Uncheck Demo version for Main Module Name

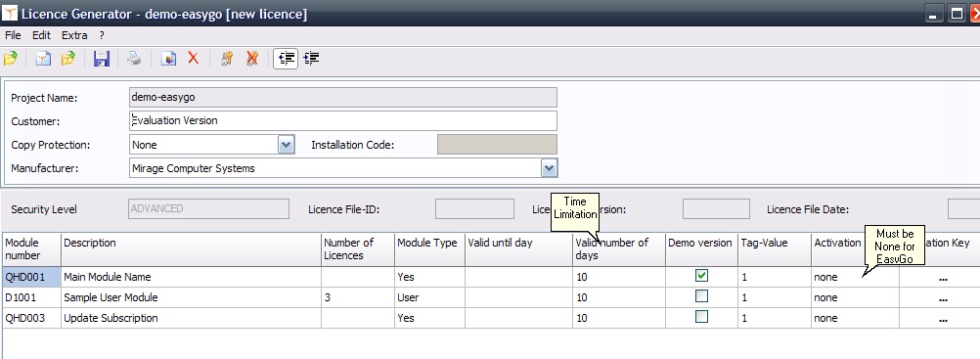[x=702, y=275]
